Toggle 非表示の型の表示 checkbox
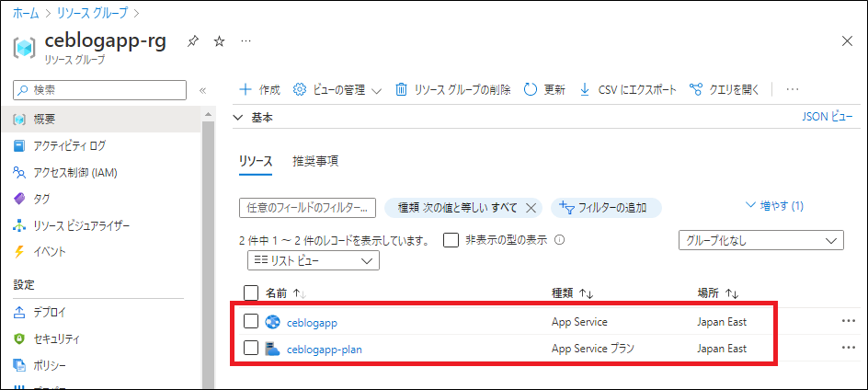The height and width of the screenshot is (390, 868). pyautogui.click(x=451, y=240)
